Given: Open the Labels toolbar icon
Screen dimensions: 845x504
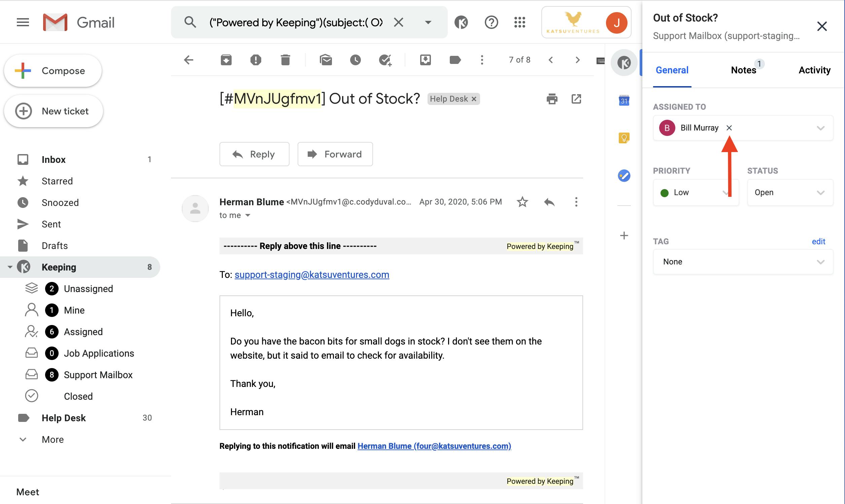Looking at the screenshot, I should pos(455,60).
